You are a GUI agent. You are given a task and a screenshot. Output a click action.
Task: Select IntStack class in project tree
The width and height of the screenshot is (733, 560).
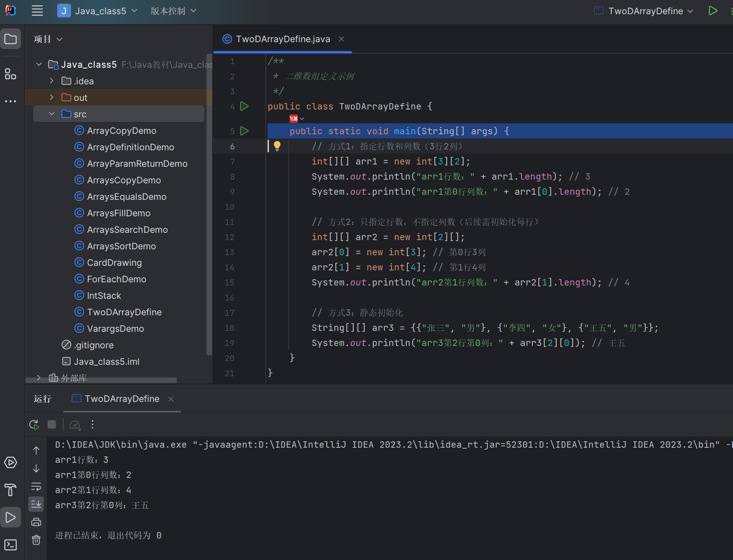click(104, 296)
